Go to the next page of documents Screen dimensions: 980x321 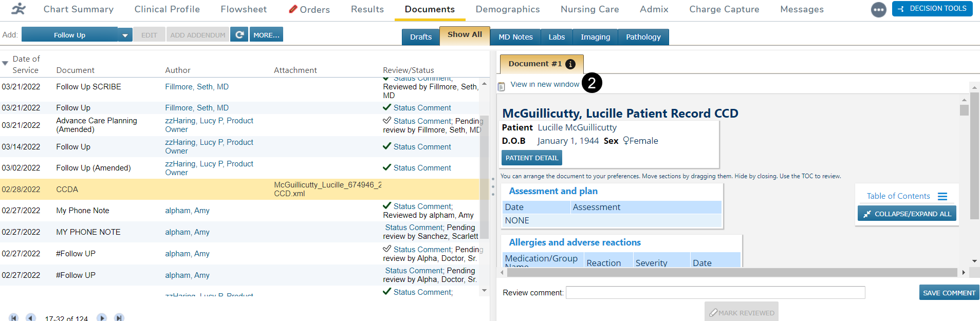point(102,318)
